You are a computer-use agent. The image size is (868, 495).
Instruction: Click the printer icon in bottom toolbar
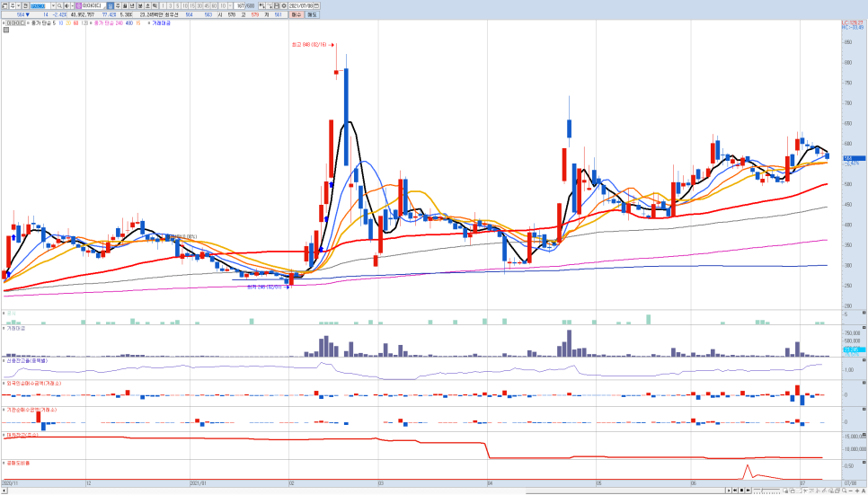pyautogui.click(x=837, y=490)
